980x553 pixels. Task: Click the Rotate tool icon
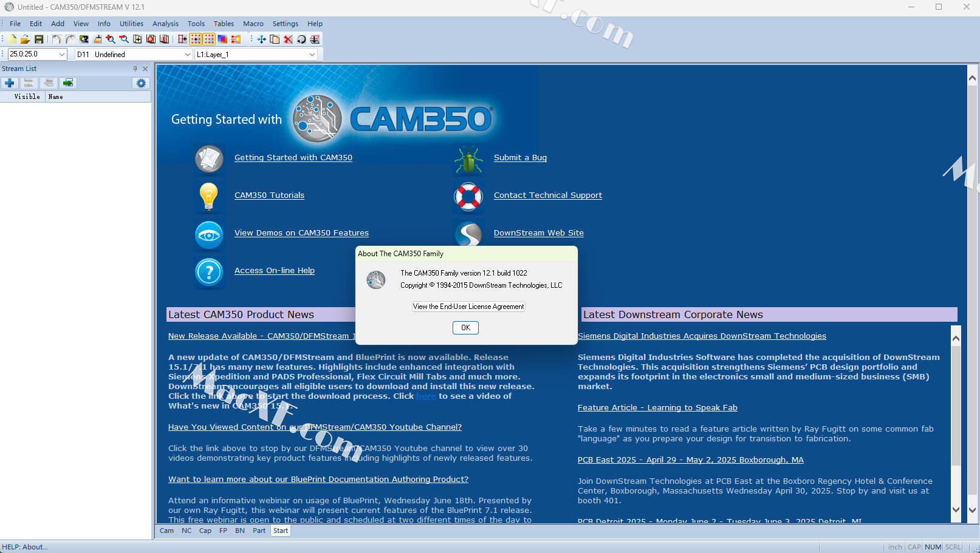click(x=301, y=39)
